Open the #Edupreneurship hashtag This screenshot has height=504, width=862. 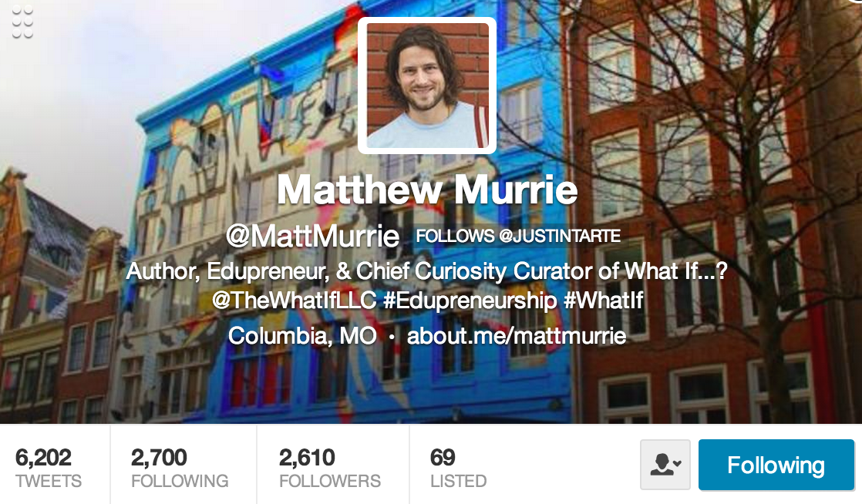pos(470,301)
